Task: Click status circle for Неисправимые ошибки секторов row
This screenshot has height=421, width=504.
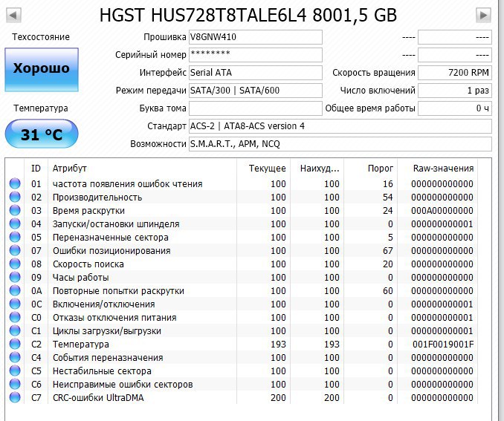Action: [x=15, y=384]
